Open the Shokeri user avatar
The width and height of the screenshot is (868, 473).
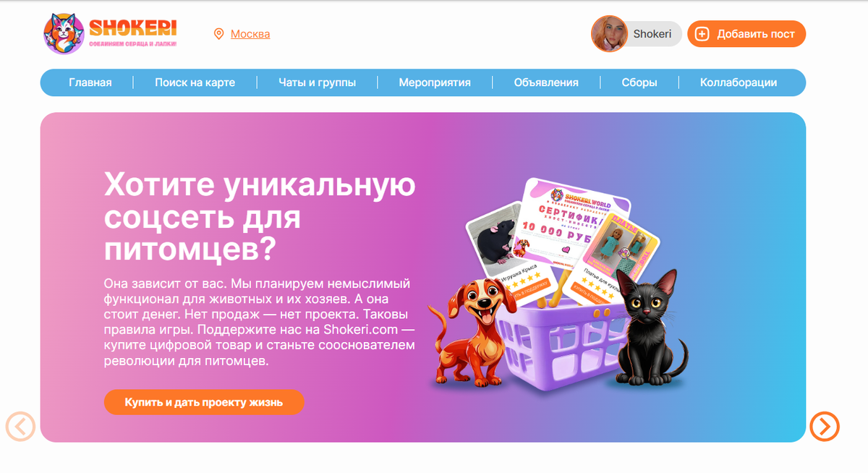(x=609, y=34)
